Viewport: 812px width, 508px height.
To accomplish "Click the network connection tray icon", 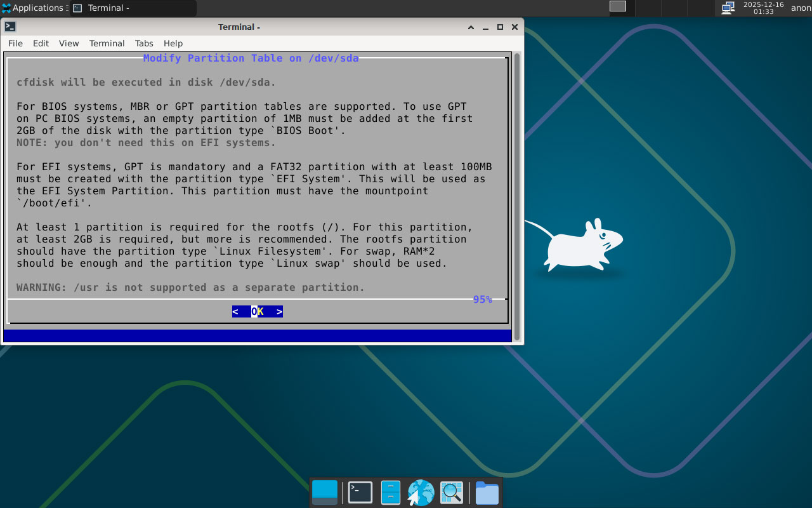I will click(x=728, y=8).
